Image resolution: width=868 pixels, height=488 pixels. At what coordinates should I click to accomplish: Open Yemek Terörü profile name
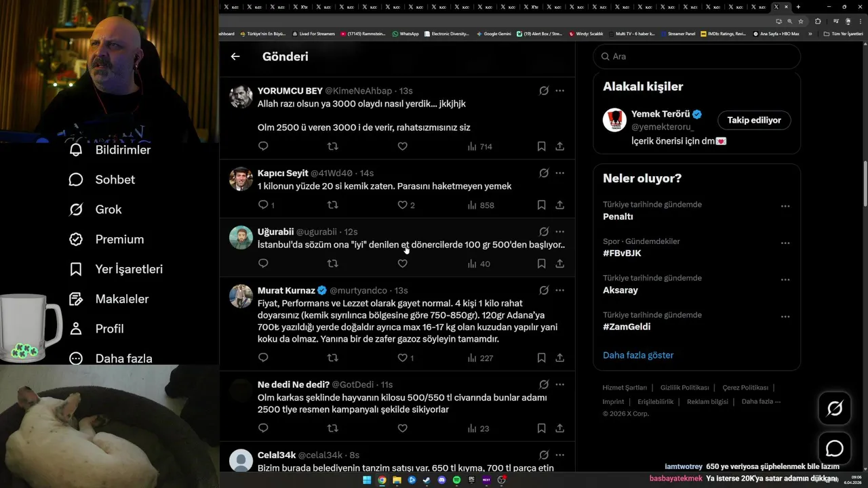point(660,114)
